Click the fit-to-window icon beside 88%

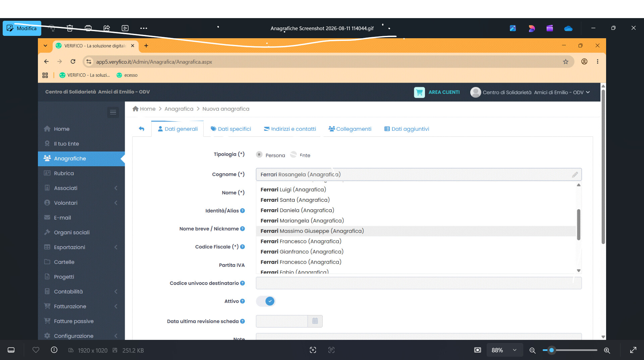(478, 350)
